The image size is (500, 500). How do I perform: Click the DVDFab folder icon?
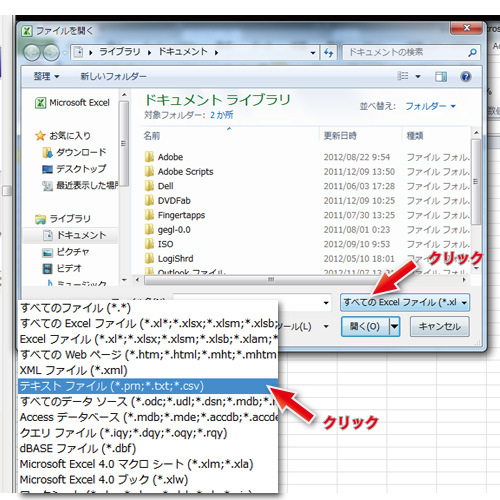pos(149,200)
